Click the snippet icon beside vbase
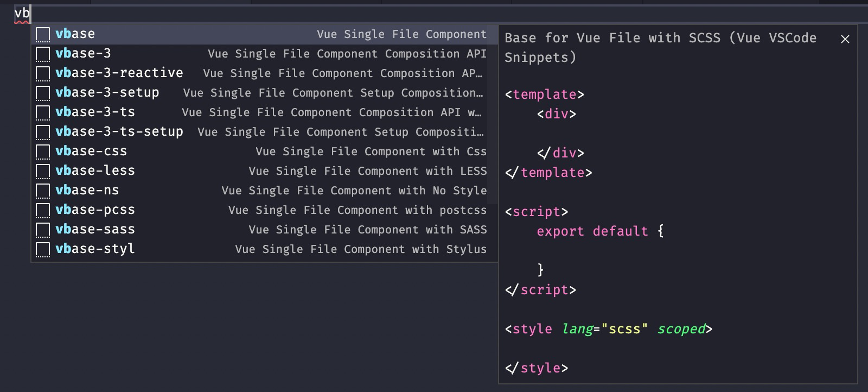Image resolution: width=868 pixels, height=392 pixels. [x=43, y=35]
